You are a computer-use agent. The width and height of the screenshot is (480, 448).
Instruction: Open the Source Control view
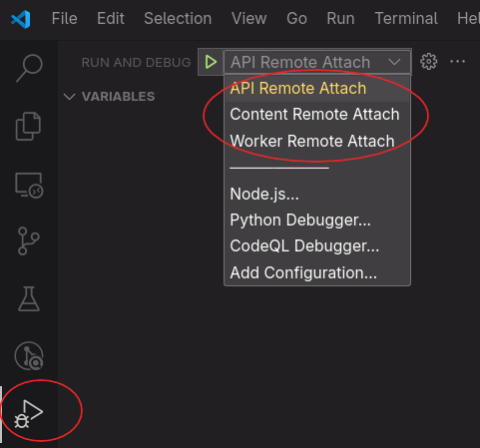pos(29,241)
